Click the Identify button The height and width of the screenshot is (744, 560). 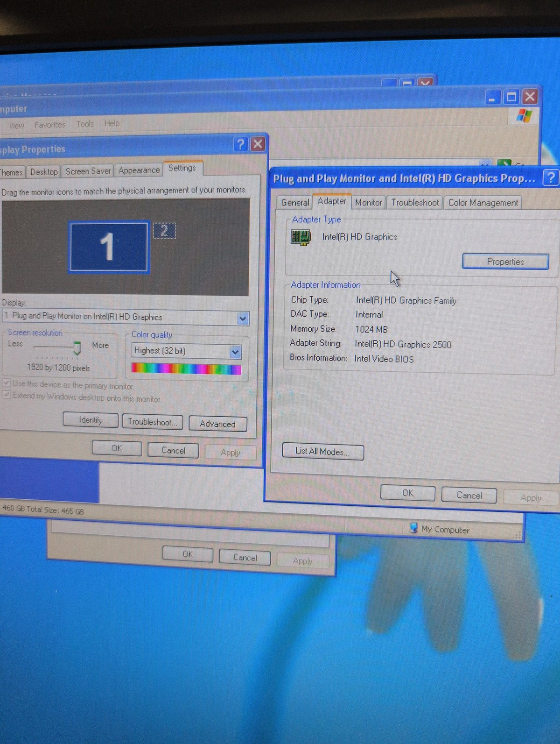[91, 420]
